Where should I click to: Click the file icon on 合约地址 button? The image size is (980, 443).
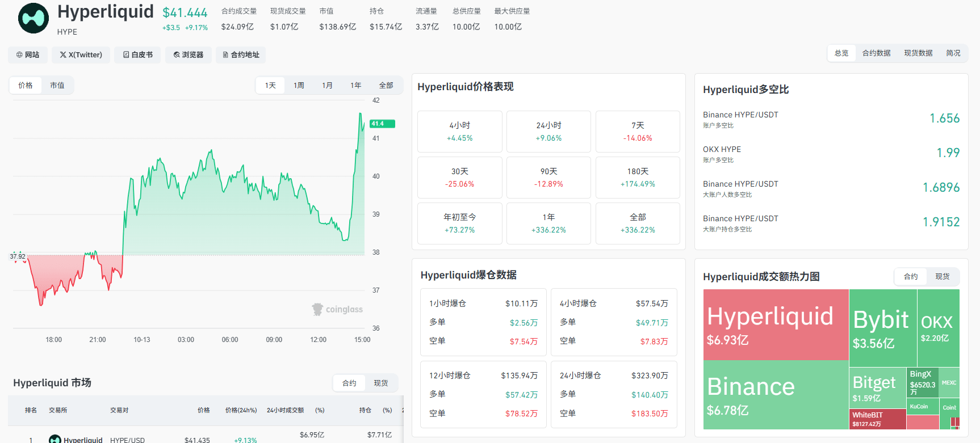click(x=225, y=55)
